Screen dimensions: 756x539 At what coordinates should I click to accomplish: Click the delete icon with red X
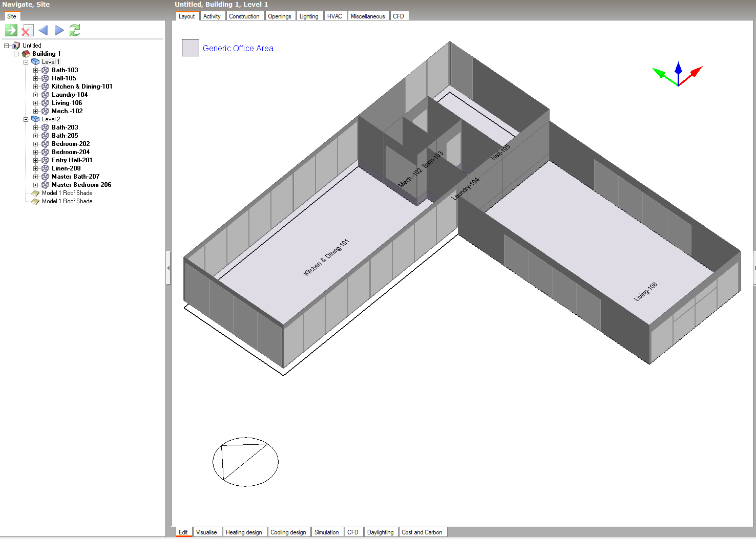(x=27, y=31)
